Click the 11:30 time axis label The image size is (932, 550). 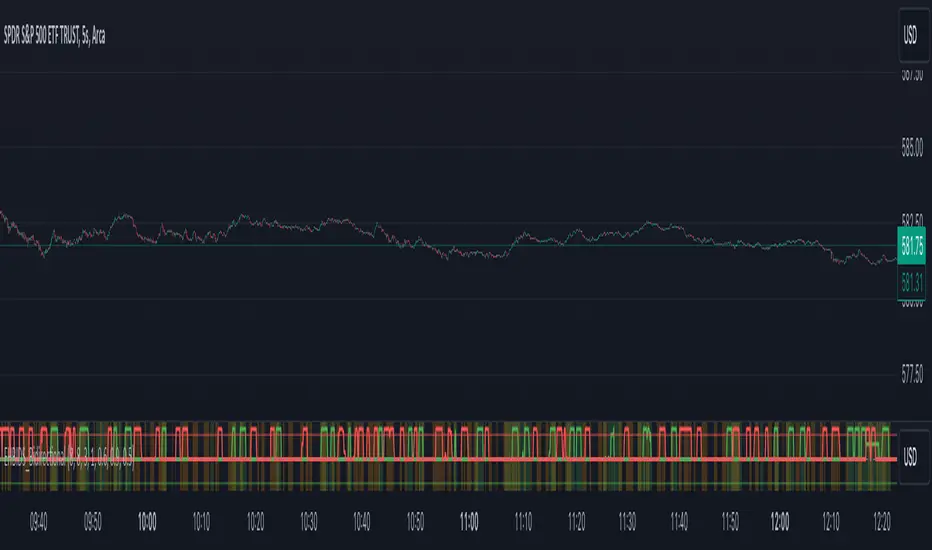tap(626, 519)
